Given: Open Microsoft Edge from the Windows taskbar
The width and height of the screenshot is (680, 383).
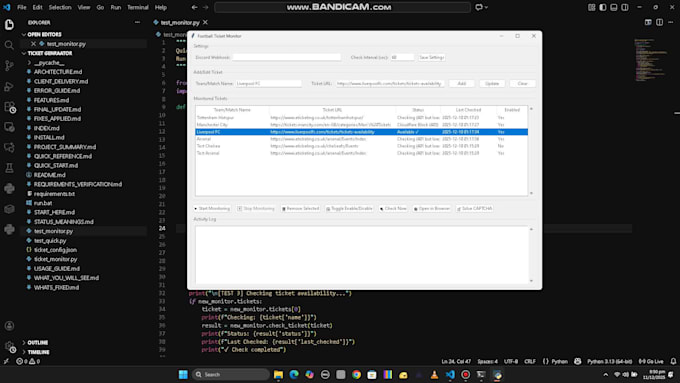Looking at the screenshot, I should [x=294, y=375].
